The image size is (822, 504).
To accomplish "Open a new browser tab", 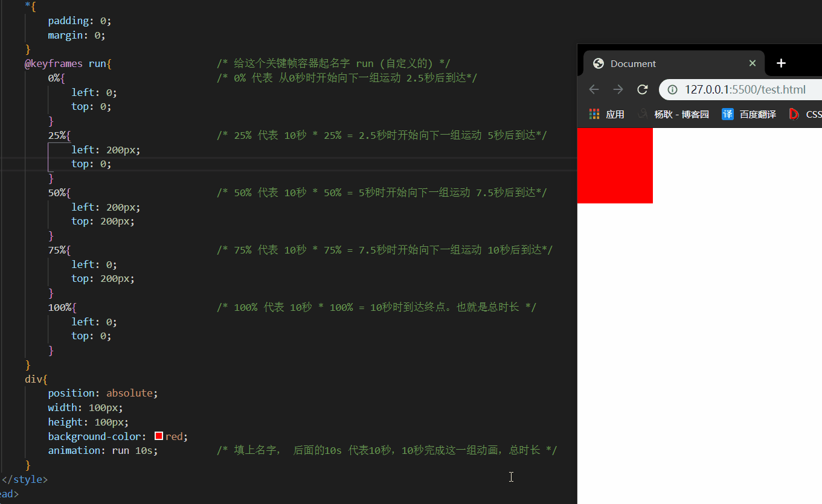I will point(781,63).
